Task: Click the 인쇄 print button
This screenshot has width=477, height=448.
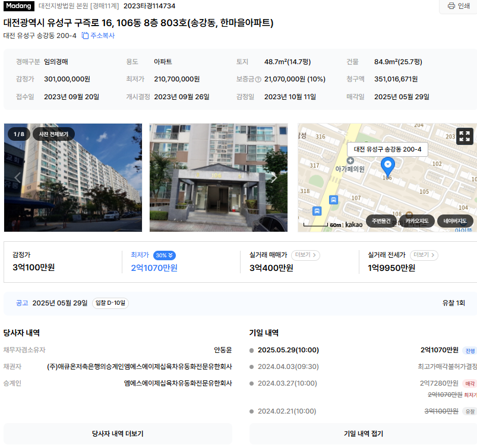Action: point(459,6)
